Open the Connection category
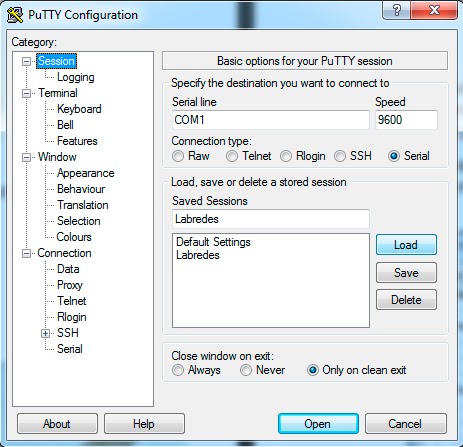 pyautogui.click(x=64, y=253)
